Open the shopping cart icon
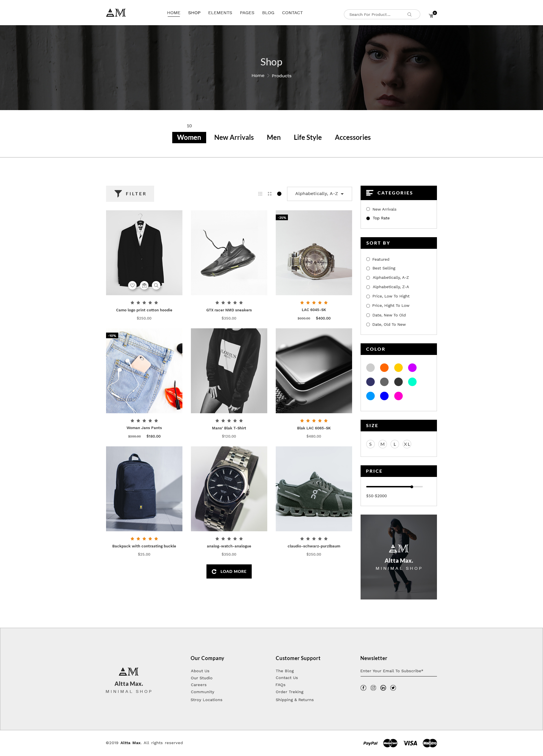The image size is (543, 756). coord(431,15)
